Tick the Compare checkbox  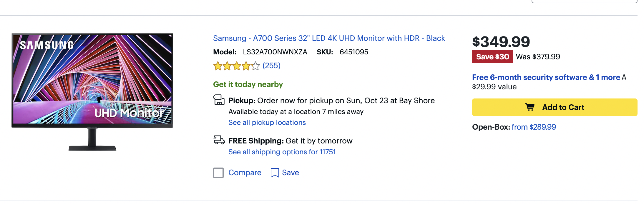click(218, 173)
